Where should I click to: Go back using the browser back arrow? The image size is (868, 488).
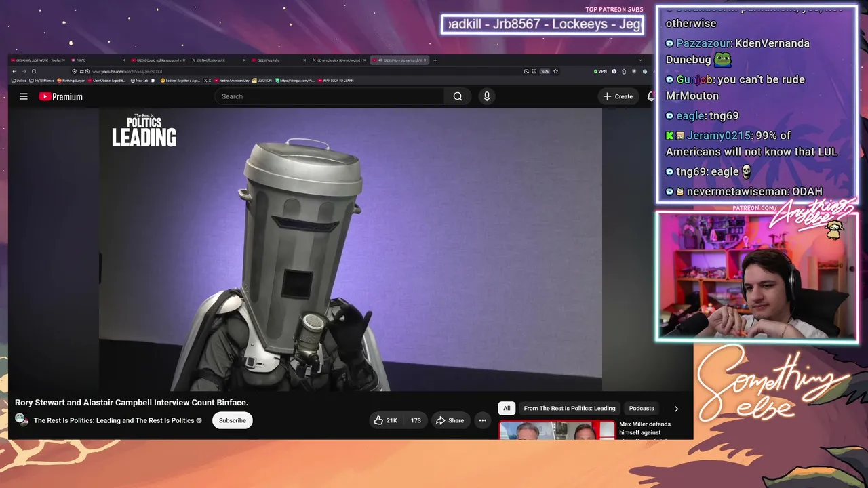tap(14, 71)
